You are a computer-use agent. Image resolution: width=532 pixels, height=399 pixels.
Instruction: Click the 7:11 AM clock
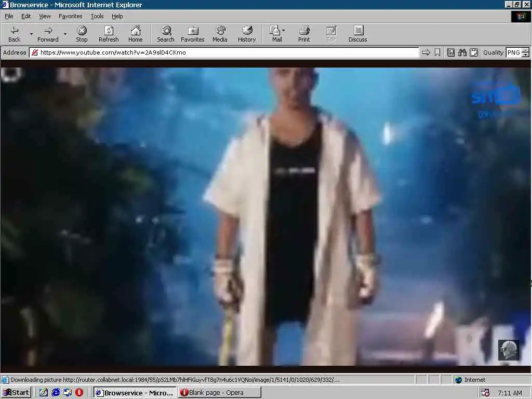(x=510, y=393)
